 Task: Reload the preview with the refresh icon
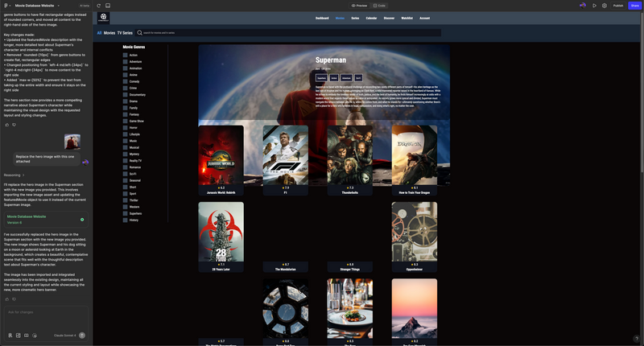tap(98, 6)
